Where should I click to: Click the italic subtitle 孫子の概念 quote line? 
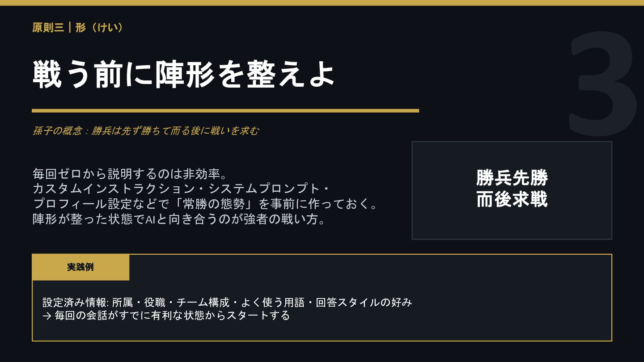click(145, 131)
